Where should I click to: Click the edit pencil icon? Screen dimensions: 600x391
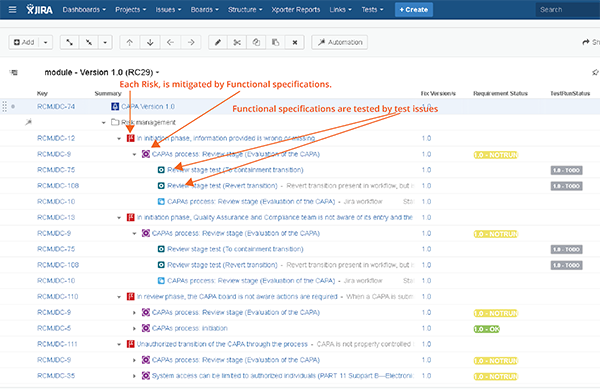point(218,42)
